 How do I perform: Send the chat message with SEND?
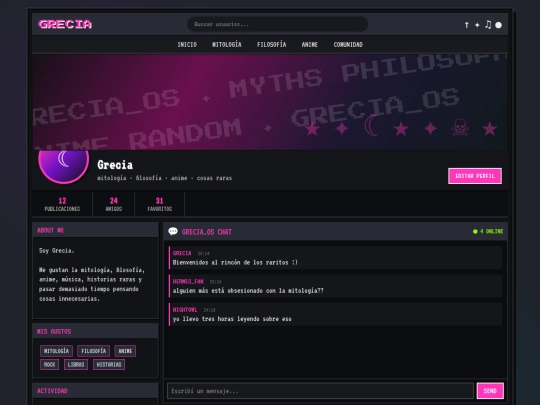490,391
